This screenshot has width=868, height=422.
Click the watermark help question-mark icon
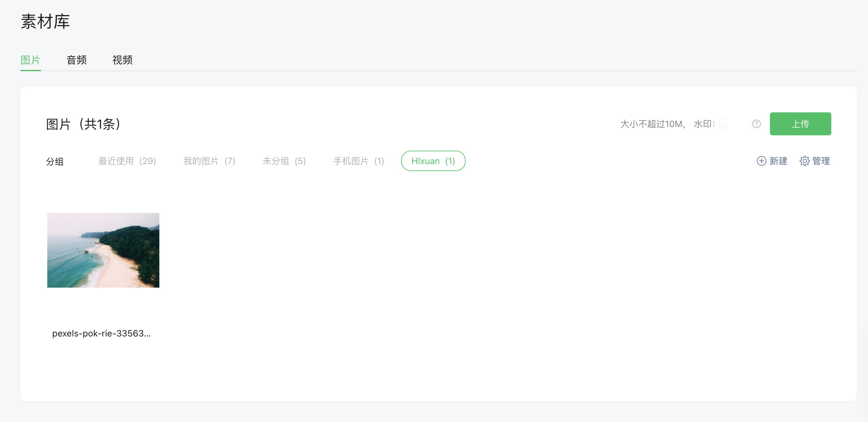pos(756,124)
